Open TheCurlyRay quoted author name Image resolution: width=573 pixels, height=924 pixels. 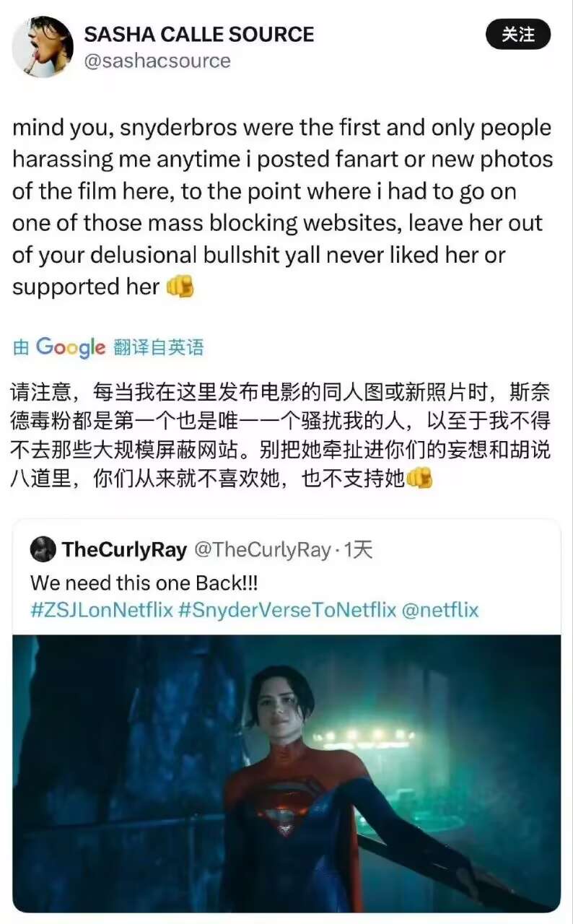click(125, 550)
